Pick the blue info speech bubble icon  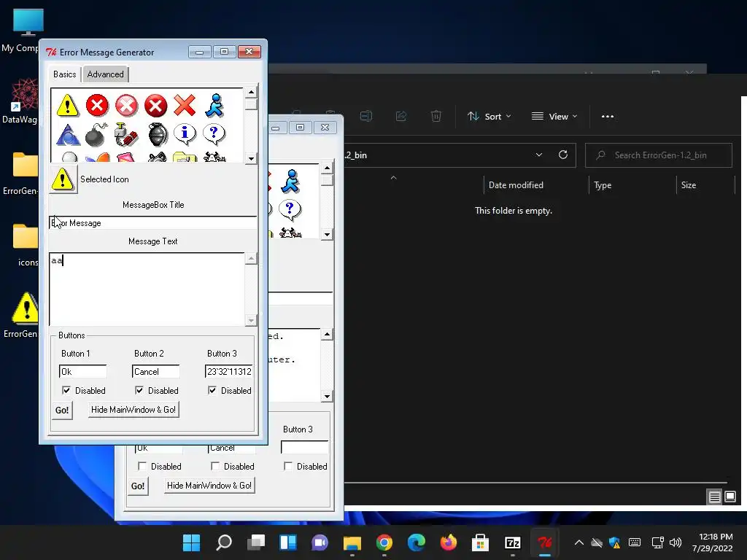(x=185, y=134)
